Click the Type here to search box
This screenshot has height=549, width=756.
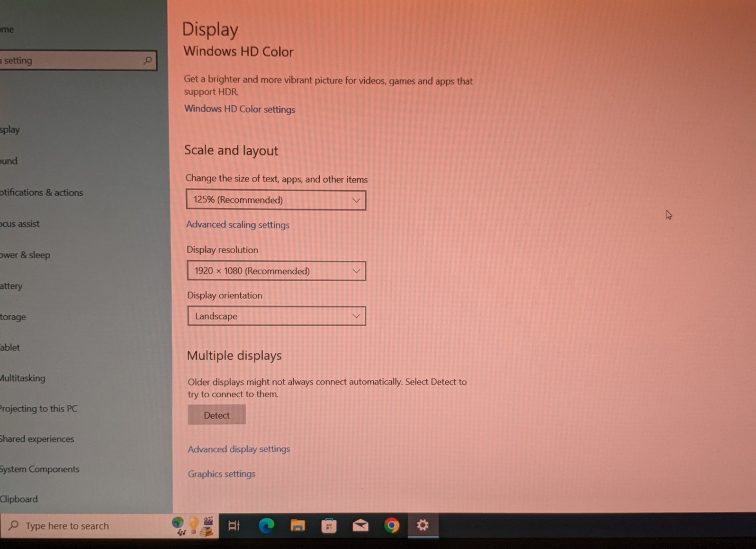click(x=109, y=526)
